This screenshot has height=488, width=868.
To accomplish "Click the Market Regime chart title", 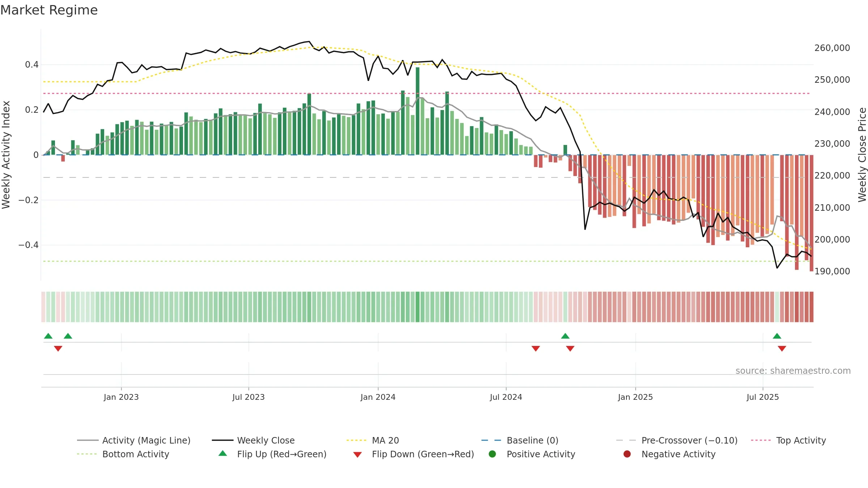I will (x=49, y=10).
